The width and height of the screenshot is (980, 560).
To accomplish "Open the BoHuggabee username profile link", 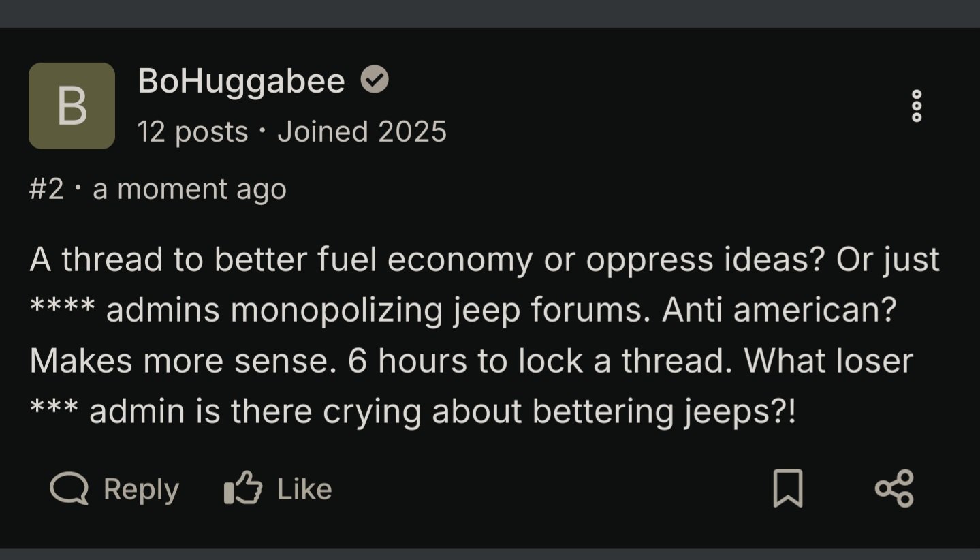I will 241,82.
